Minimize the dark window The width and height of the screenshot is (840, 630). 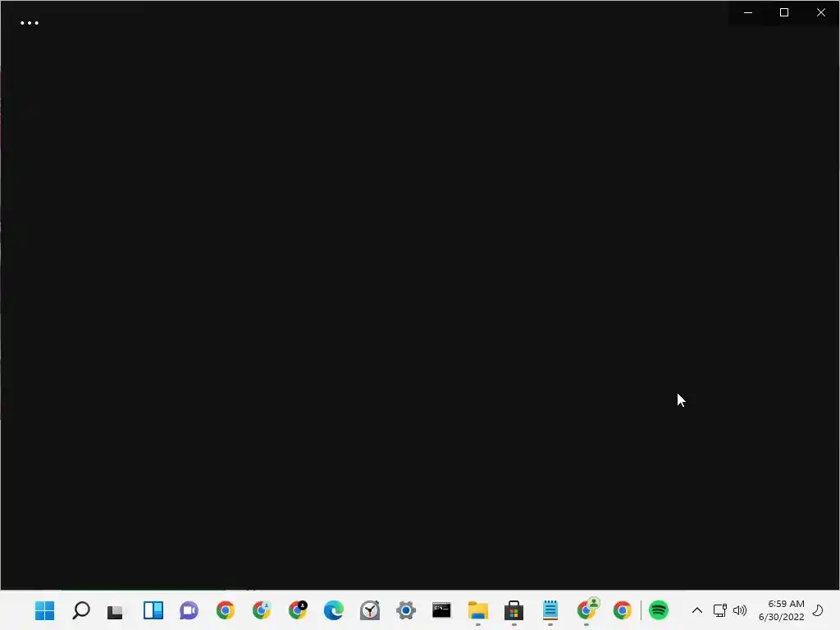(748, 12)
